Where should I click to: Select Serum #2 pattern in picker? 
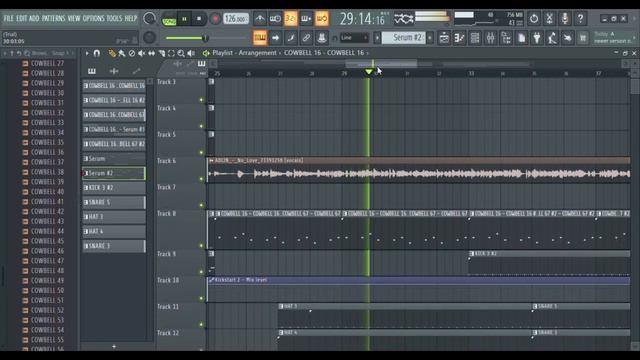point(114,173)
